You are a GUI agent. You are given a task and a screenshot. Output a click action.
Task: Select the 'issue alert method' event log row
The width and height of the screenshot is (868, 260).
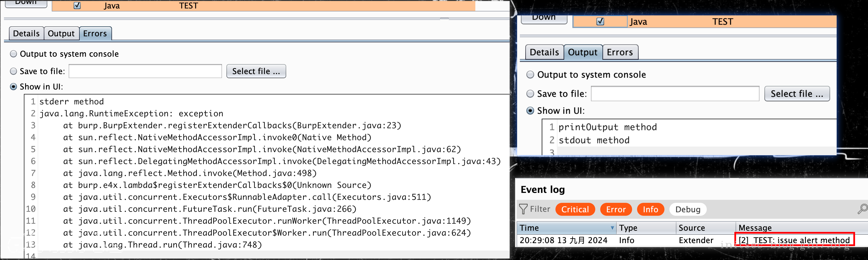click(794, 240)
